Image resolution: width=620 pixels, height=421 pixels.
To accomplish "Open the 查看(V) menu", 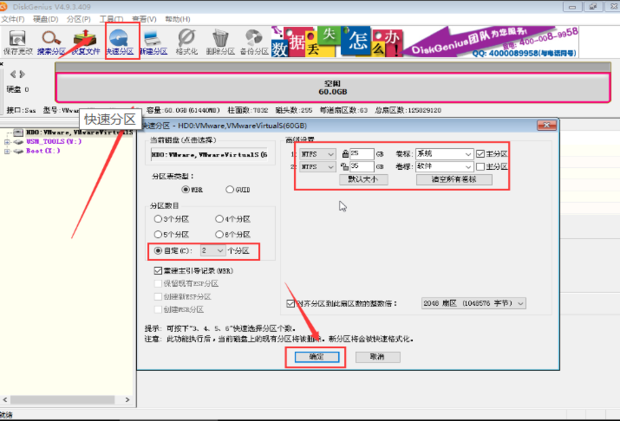I will pos(144,19).
